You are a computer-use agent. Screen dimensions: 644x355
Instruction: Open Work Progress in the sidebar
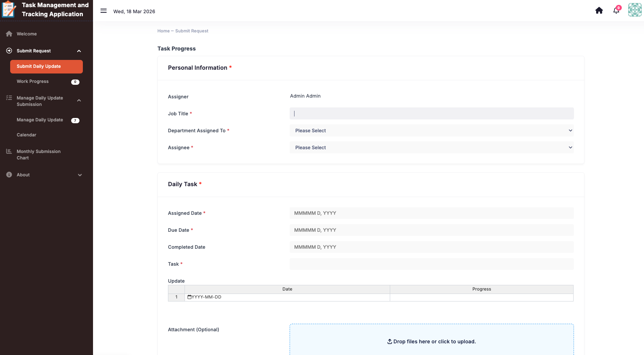pyautogui.click(x=33, y=82)
